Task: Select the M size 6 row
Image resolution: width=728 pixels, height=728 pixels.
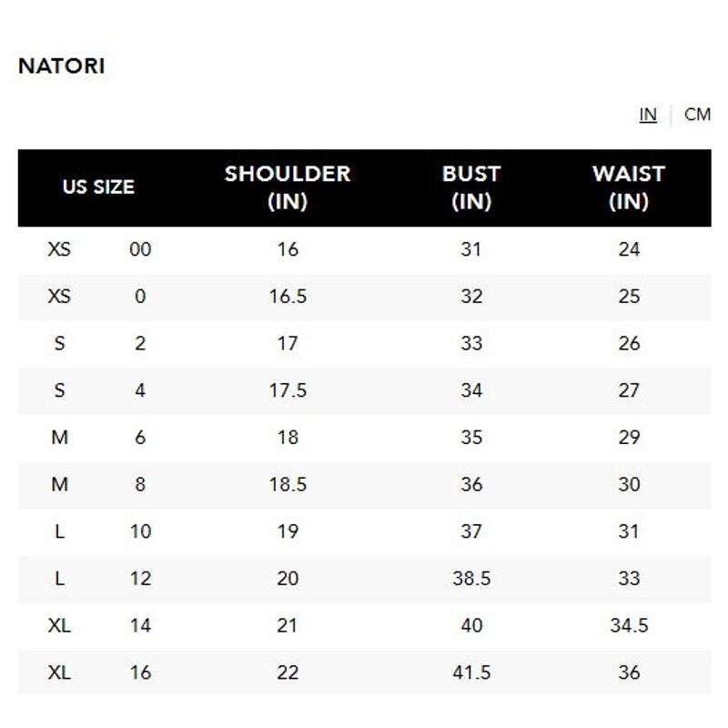Action: 365,438
